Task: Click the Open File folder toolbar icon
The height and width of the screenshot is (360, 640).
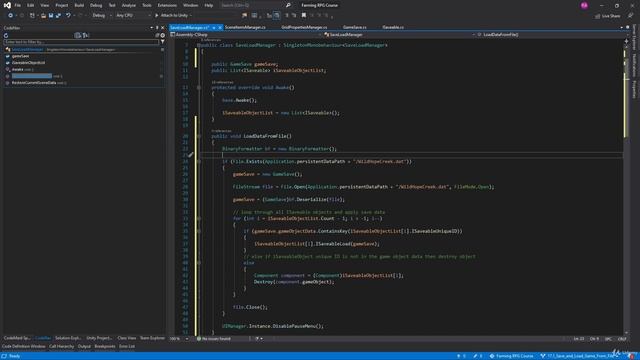Action: pyautogui.click(x=43, y=16)
